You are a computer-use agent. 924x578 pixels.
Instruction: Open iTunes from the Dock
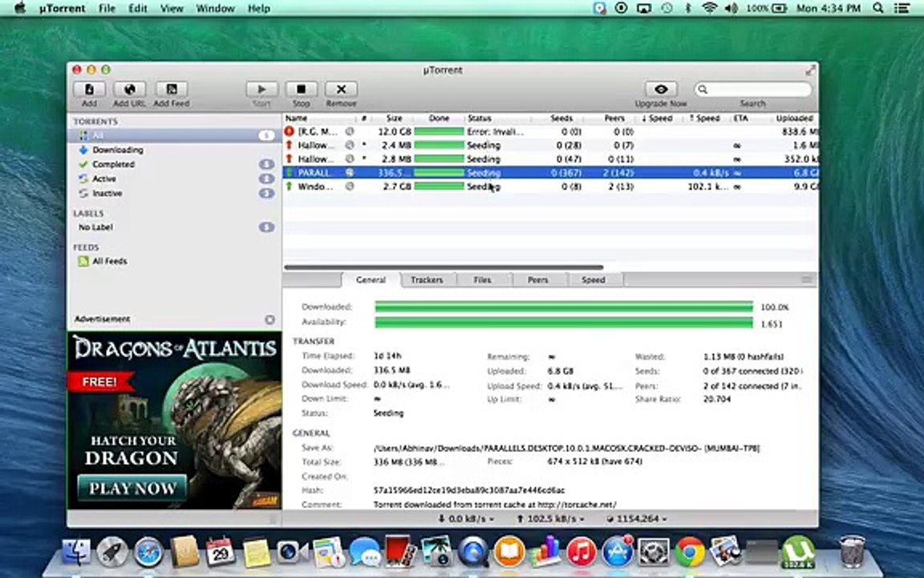click(x=581, y=552)
